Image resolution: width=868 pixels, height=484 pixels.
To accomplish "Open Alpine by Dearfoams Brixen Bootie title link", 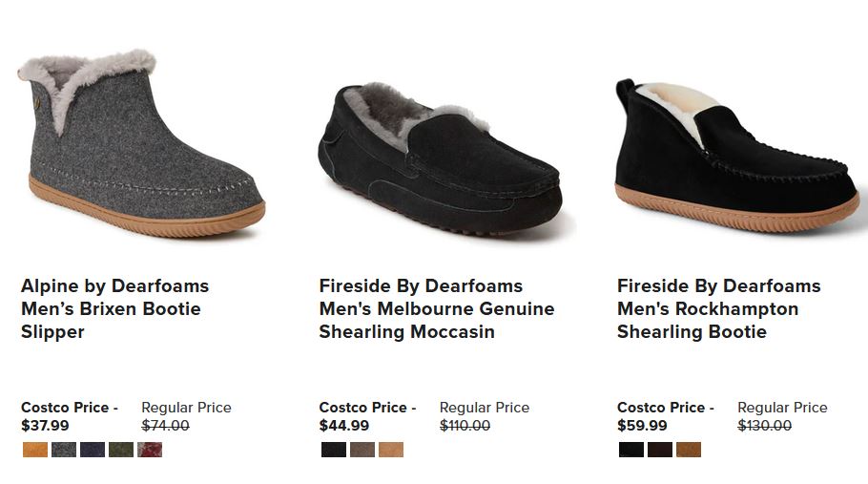I will click(114, 308).
